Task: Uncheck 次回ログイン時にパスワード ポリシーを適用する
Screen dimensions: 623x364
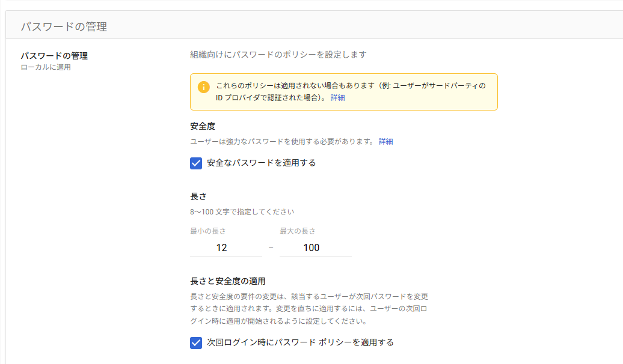Action: point(195,341)
